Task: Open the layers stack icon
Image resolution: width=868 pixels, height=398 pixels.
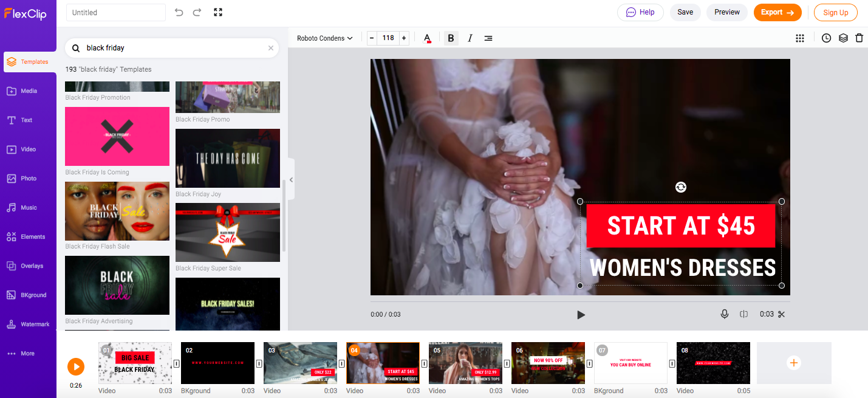Action: (x=843, y=38)
